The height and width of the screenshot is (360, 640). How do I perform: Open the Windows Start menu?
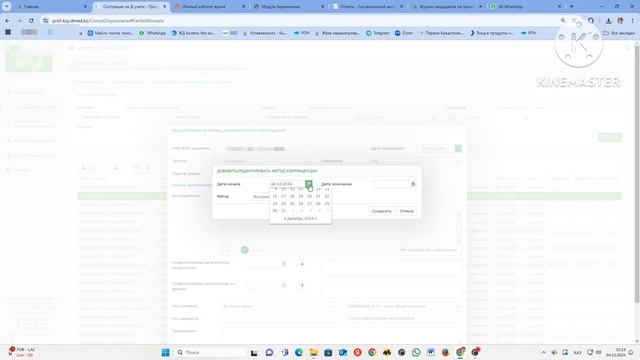click(165, 352)
